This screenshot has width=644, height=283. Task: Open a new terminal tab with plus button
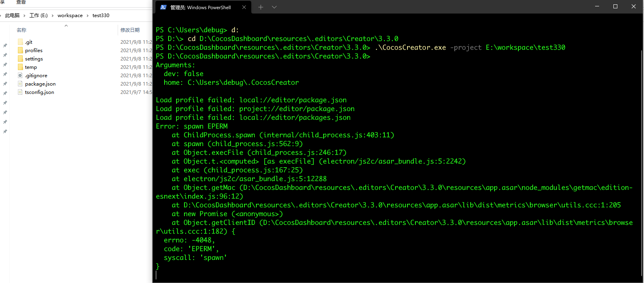[261, 7]
